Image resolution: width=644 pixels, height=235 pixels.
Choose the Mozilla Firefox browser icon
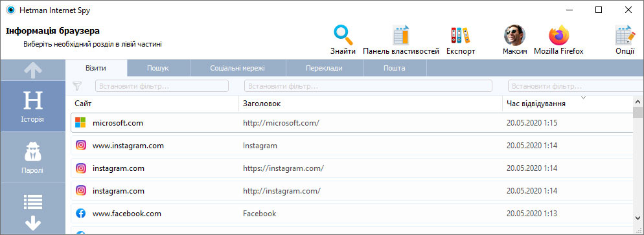pyautogui.click(x=558, y=35)
